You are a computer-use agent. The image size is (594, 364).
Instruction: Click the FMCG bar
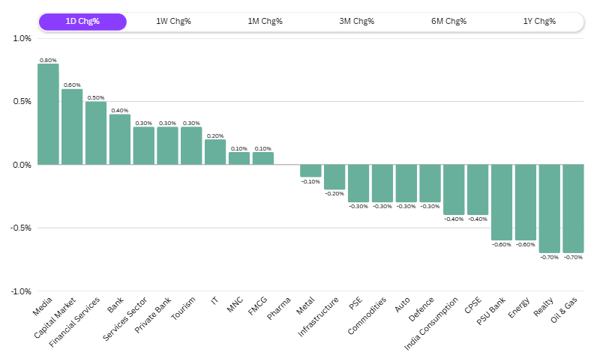pos(263,158)
